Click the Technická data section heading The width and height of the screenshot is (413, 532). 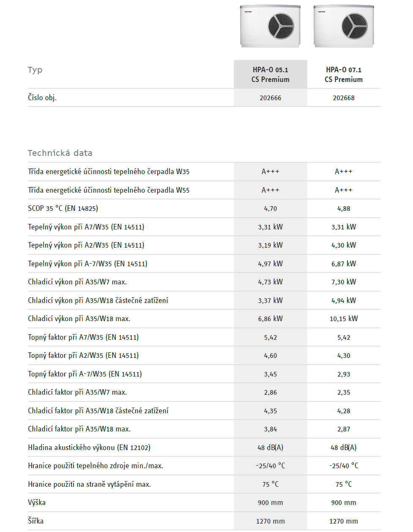pyautogui.click(x=60, y=153)
